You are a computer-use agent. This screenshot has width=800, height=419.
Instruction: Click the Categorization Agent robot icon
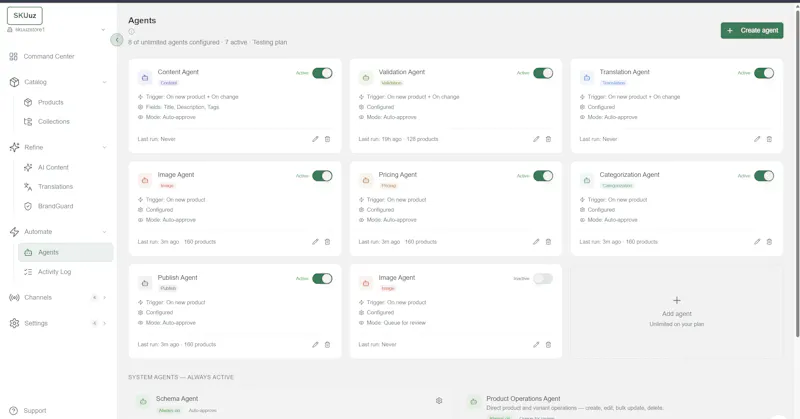pyautogui.click(x=587, y=180)
